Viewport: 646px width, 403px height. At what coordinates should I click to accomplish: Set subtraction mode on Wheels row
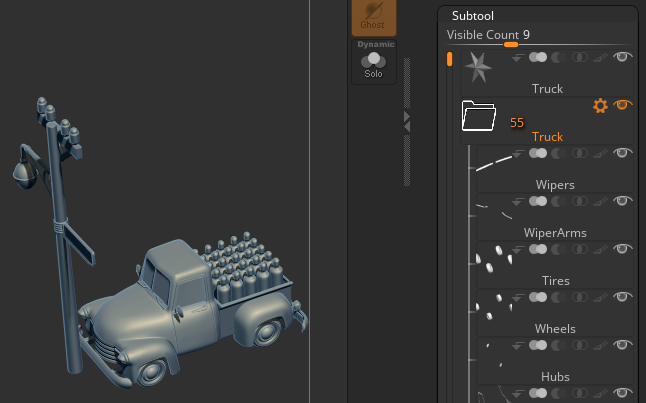click(x=558, y=297)
